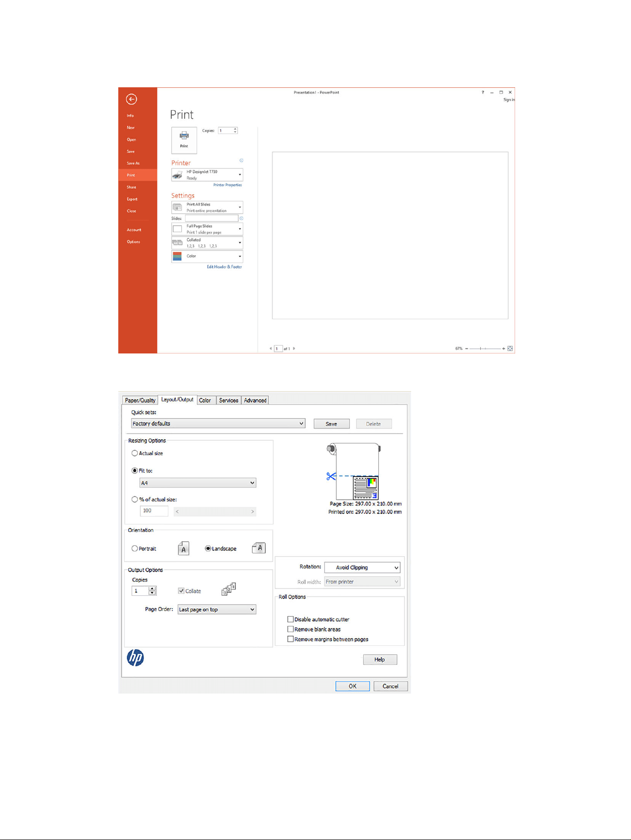Screen dimensions: 631x840
Task: Open Rotation Avoid Clipping dropdown
Action: point(362,568)
